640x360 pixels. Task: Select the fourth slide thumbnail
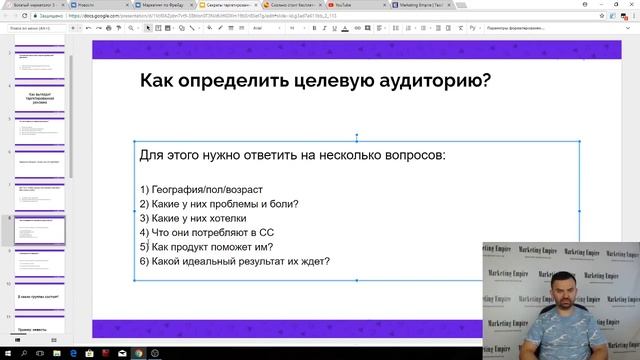pyautogui.click(x=40, y=98)
